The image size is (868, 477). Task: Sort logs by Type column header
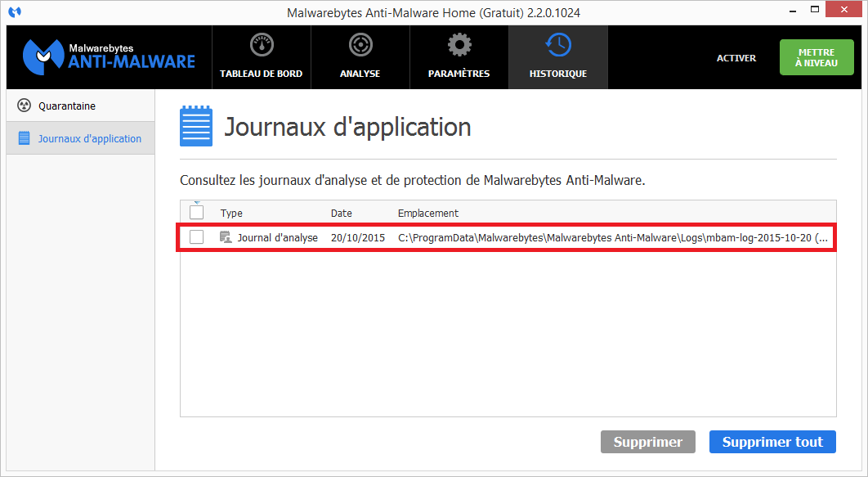(x=231, y=214)
